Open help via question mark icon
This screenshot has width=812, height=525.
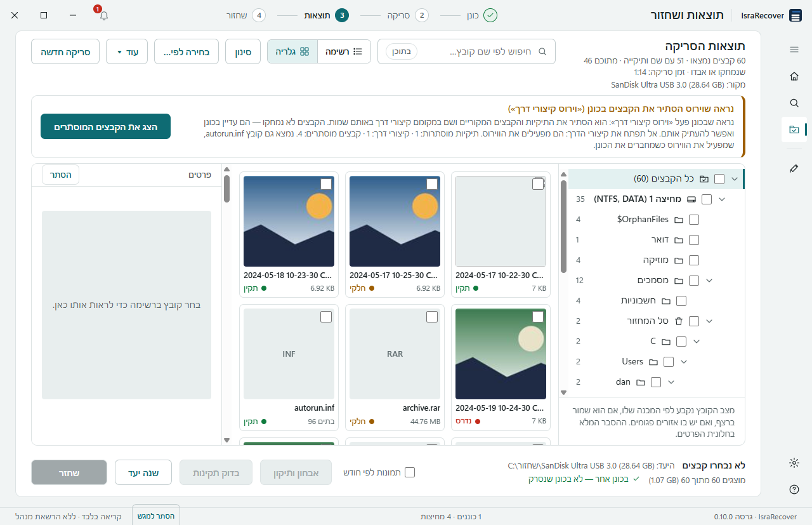pos(794,489)
